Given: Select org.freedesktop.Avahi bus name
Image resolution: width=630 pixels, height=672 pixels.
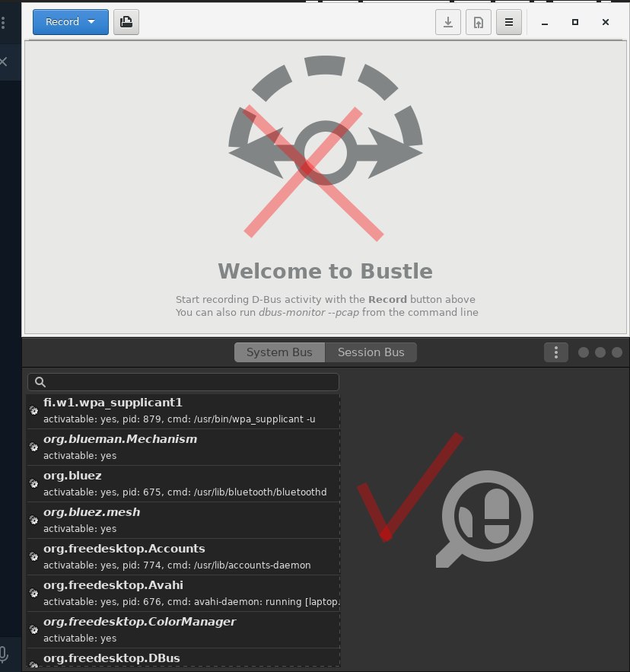Looking at the screenshot, I should tap(183, 593).
